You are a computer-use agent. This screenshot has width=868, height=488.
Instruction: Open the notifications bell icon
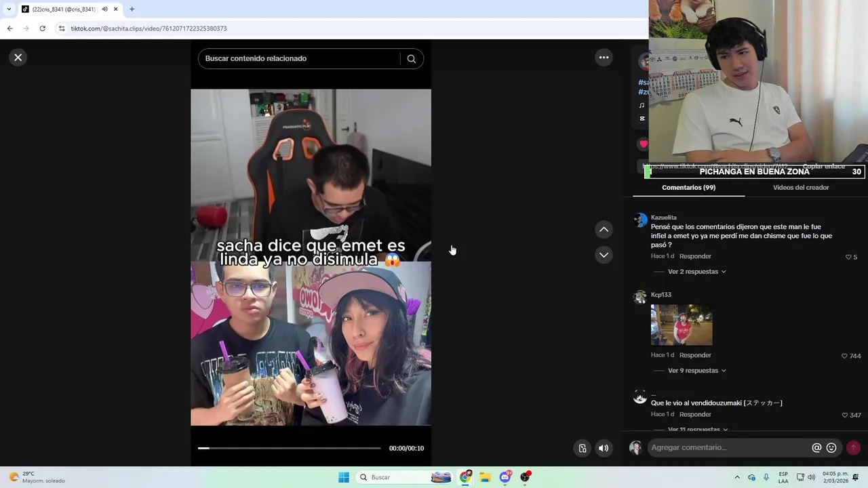[856, 477]
